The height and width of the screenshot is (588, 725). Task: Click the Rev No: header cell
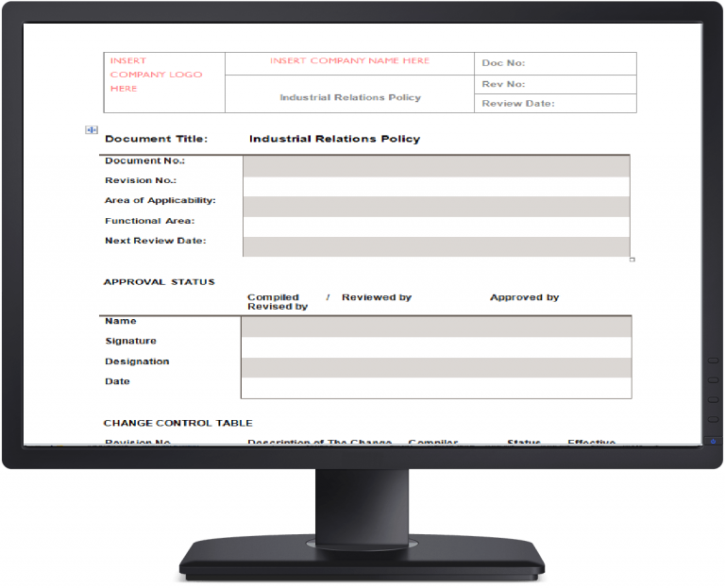pos(554,84)
